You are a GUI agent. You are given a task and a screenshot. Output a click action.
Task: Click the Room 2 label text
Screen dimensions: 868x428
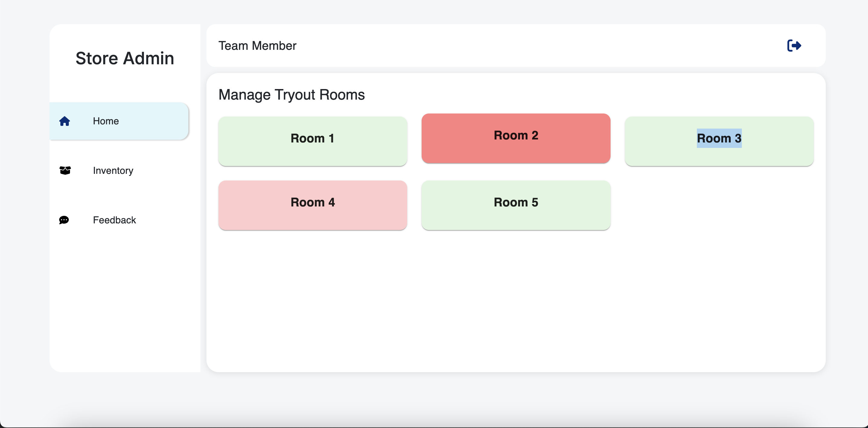(x=516, y=135)
